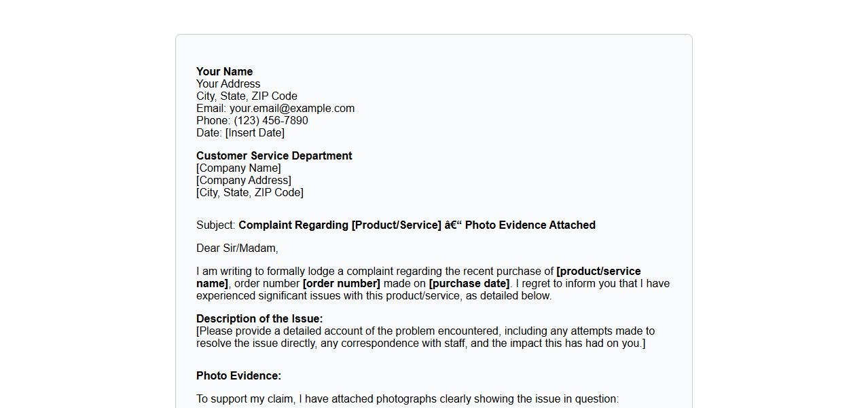Click the bold "[purchase date]" placeholder
This screenshot has height=408, width=868.
tap(469, 284)
